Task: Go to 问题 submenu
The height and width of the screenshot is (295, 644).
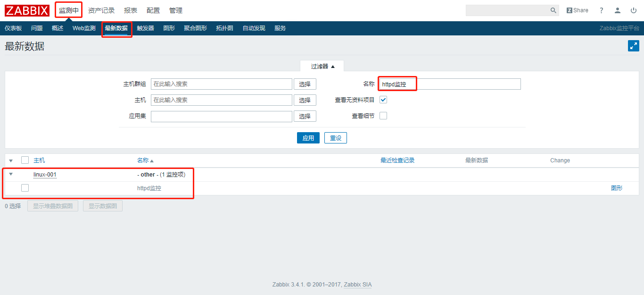Action: (x=37, y=28)
